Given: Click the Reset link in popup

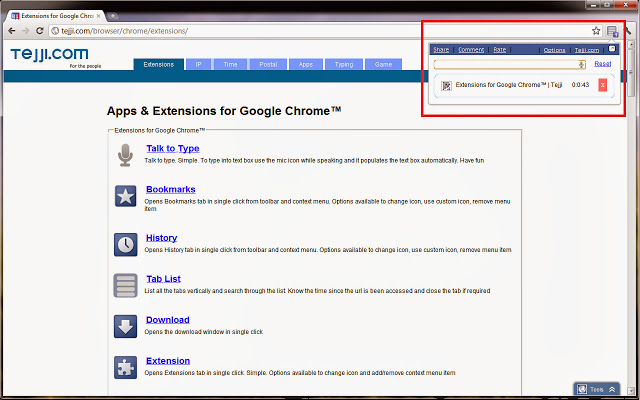Looking at the screenshot, I should (x=602, y=64).
